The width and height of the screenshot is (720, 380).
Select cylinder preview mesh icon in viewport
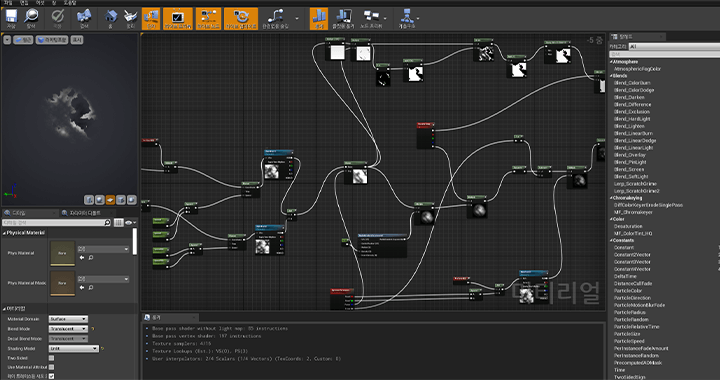click(89, 200)
